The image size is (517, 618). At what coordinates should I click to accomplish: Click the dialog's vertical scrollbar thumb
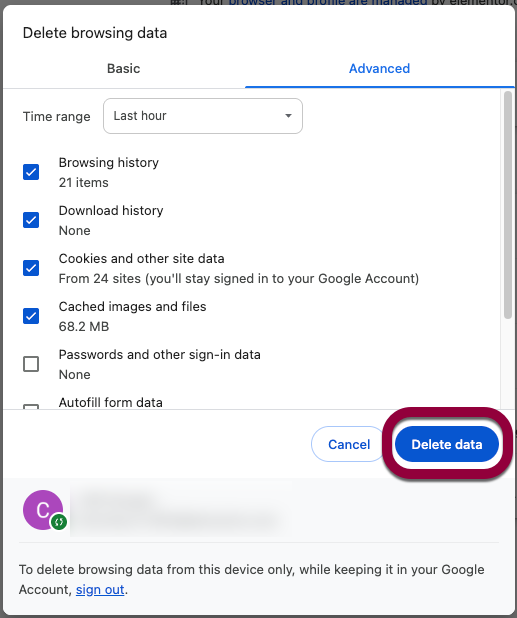[508, 205]
